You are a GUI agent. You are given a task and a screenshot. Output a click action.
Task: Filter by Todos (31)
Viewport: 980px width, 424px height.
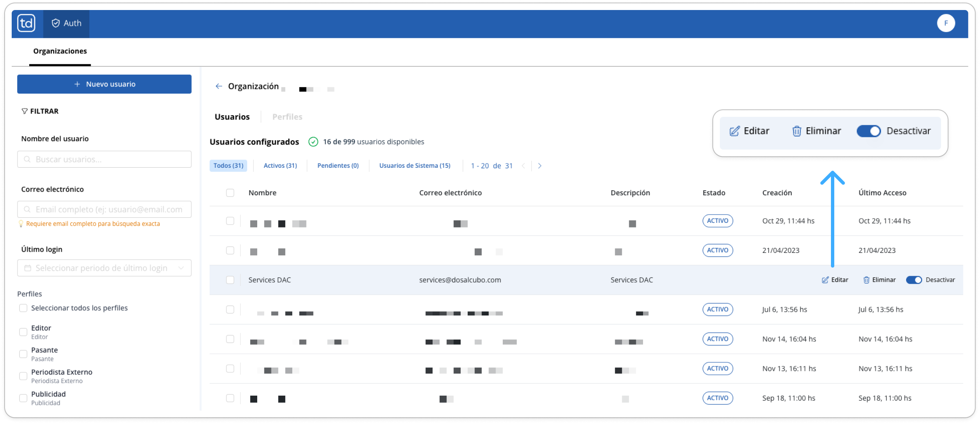228,166
